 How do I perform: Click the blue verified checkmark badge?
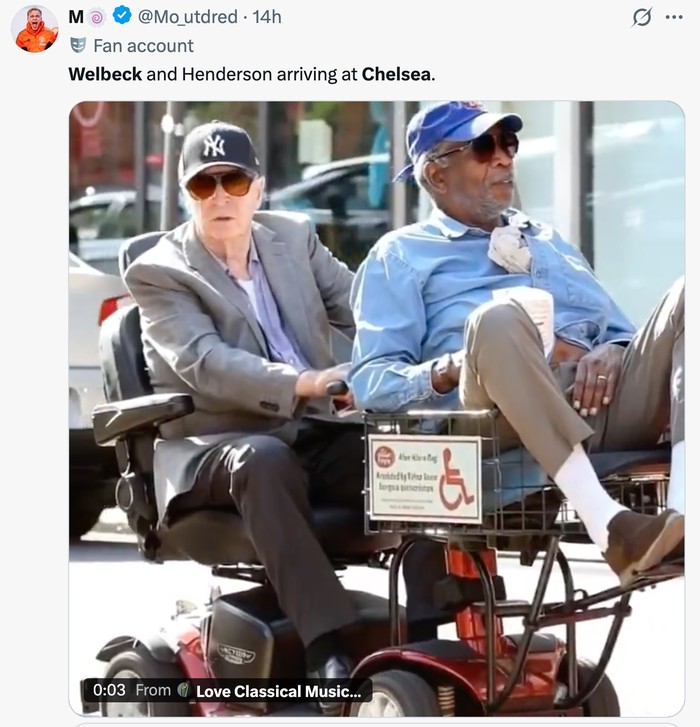122,16
